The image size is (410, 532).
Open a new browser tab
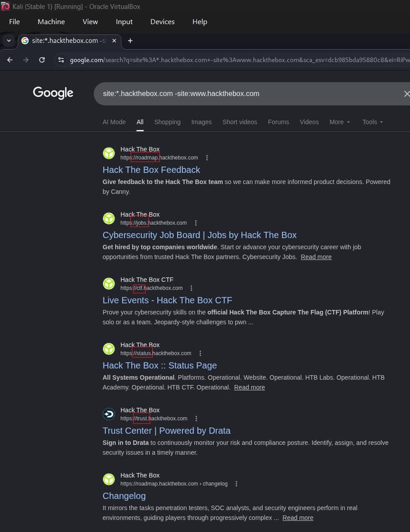(x=130, y=41)
